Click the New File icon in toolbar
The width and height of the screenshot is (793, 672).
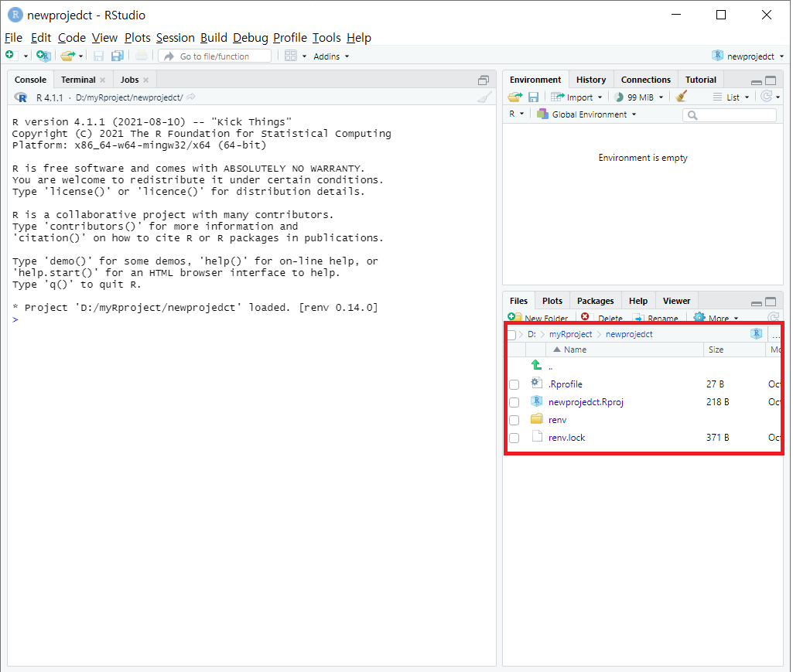coord(10,55)
